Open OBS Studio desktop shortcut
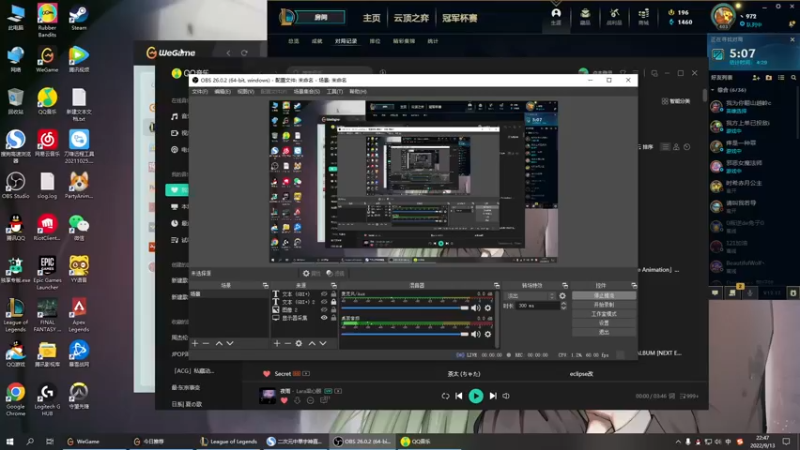Viewport: 800px width, 450px height. [x=15, y=185]
